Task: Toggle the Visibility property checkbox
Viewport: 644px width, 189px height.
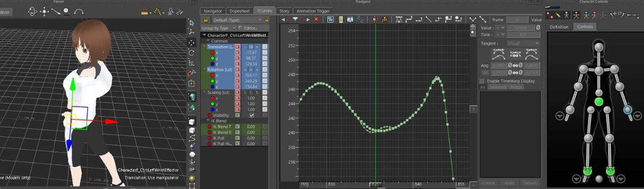Action: 252,115
